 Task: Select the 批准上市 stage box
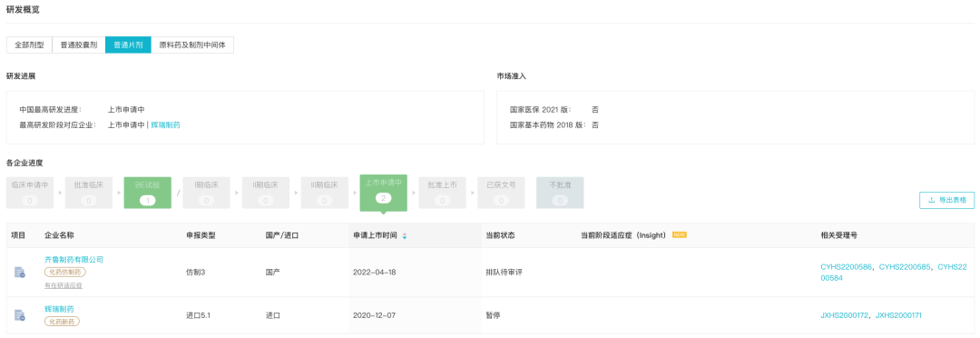tap(443, 193)
